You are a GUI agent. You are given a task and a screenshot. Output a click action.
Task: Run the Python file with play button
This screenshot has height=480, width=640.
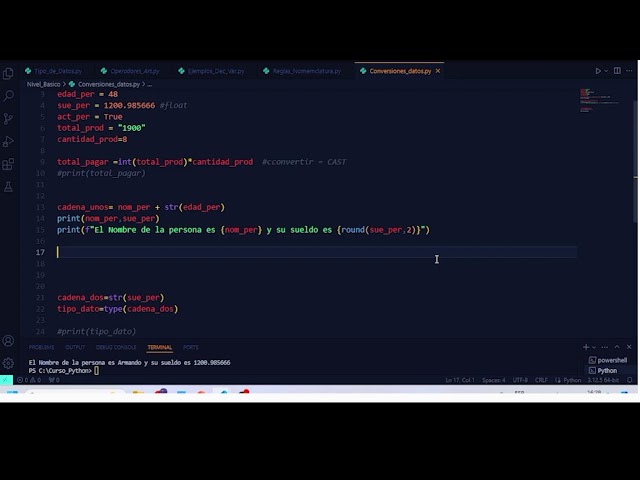point(598,71)
